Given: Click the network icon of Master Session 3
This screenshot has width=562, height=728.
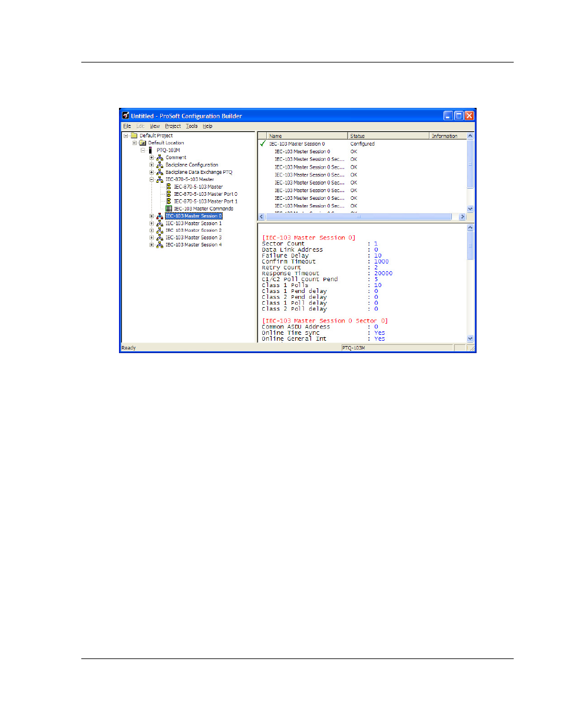Looking at the screenshot, I should pyautogui.click(x=160, y=238).
